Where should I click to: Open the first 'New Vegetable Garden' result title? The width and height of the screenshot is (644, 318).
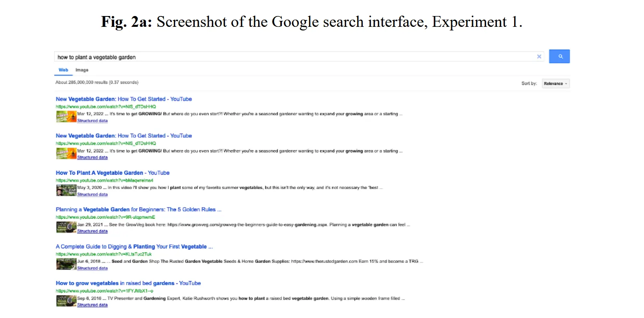(x=123, y=99)
